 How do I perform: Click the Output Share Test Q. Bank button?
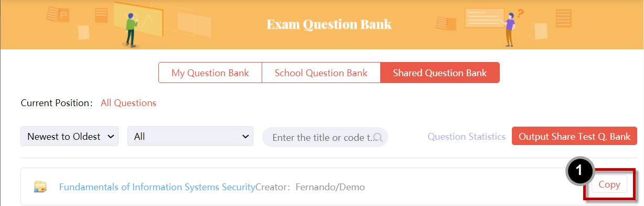tap(574, 137)
